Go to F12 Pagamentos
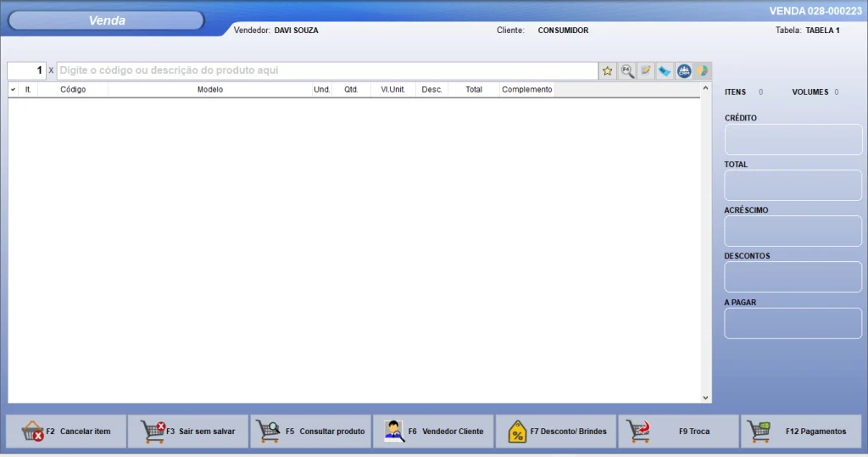The image size is (868, 457). pyautogui.click(x=801, y=432)
